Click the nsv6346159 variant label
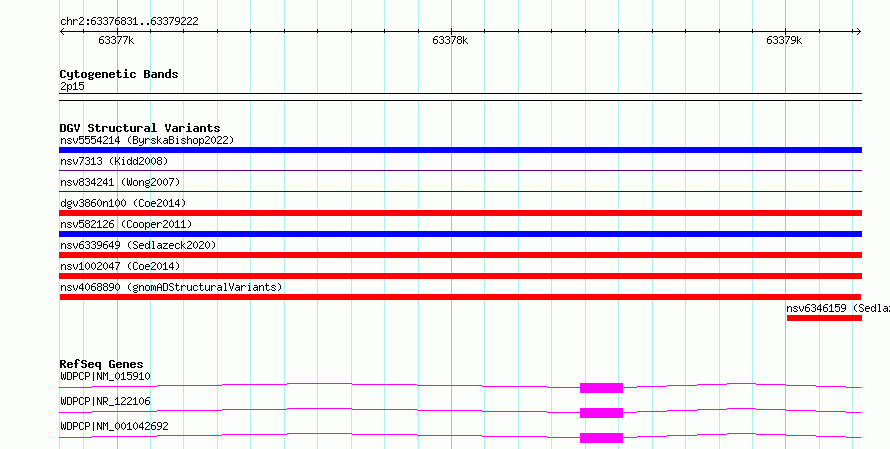The height and width of the screenshot is (449, 890). [838, 308]
